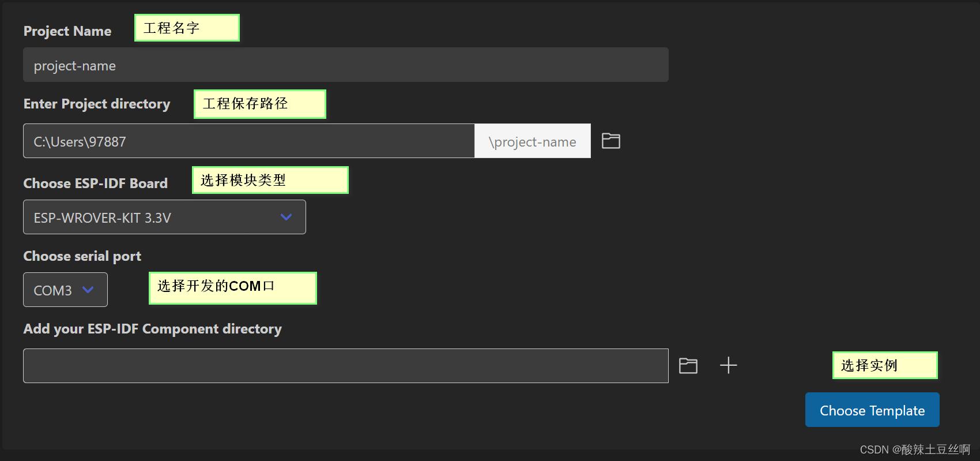Click the board selector chevron arrow
980x461 pixels.
[x=287, y=217]
